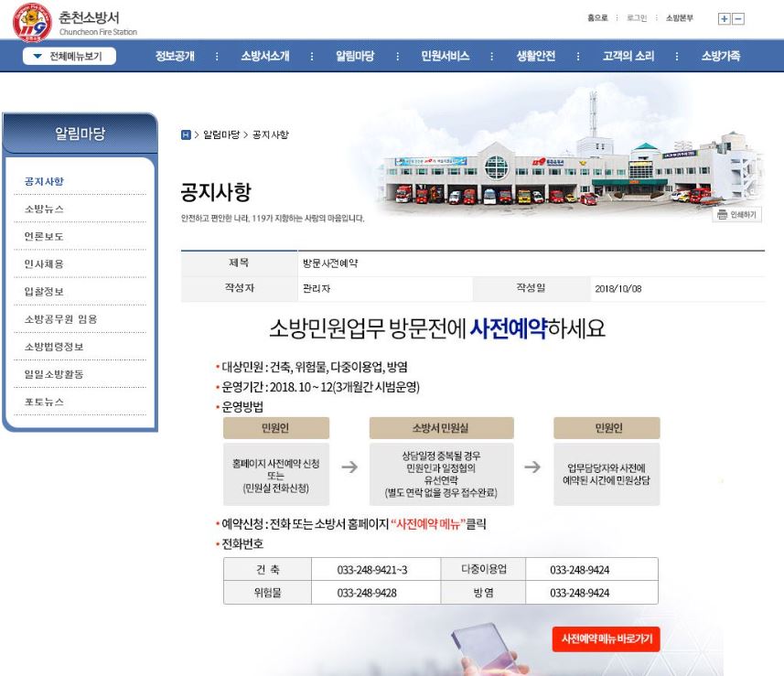
Task: Open the 소방본부 link
Action: click(679, 18)
